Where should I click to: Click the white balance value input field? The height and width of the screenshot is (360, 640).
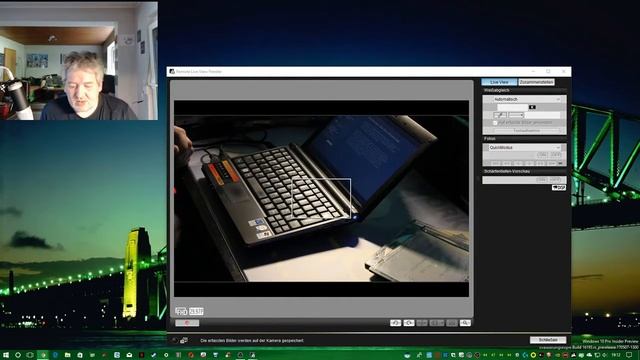512,107
